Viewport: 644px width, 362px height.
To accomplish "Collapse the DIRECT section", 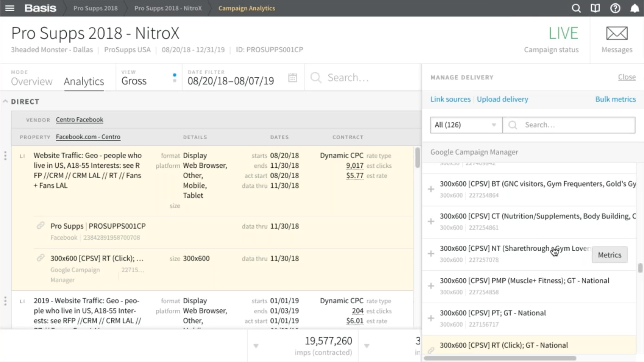I will tap(5, 101).
